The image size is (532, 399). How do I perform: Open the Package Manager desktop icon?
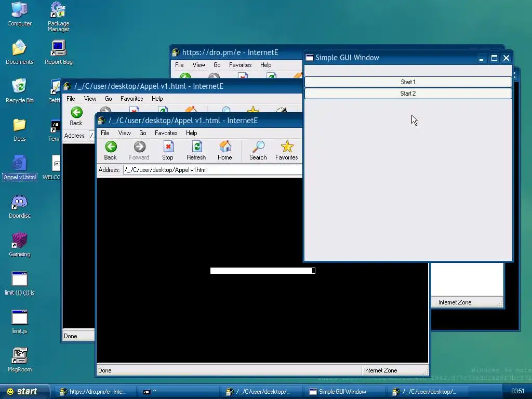point(58,17)
